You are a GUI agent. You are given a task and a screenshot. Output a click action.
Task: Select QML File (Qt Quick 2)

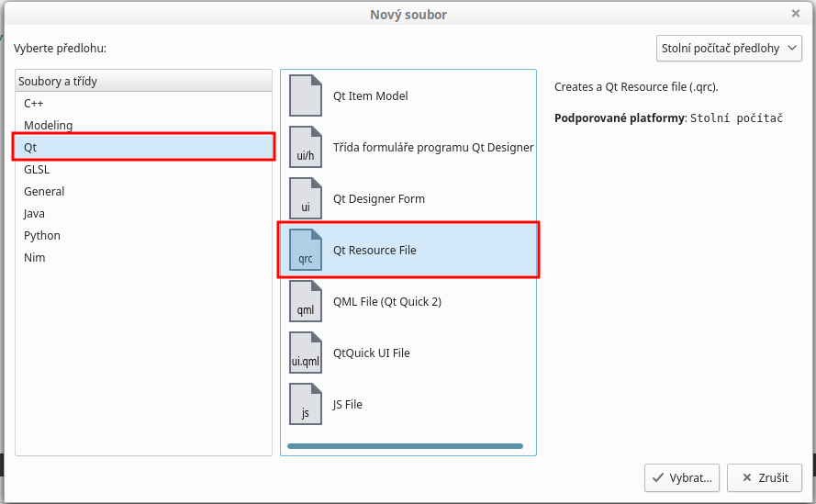pos(408,301)
